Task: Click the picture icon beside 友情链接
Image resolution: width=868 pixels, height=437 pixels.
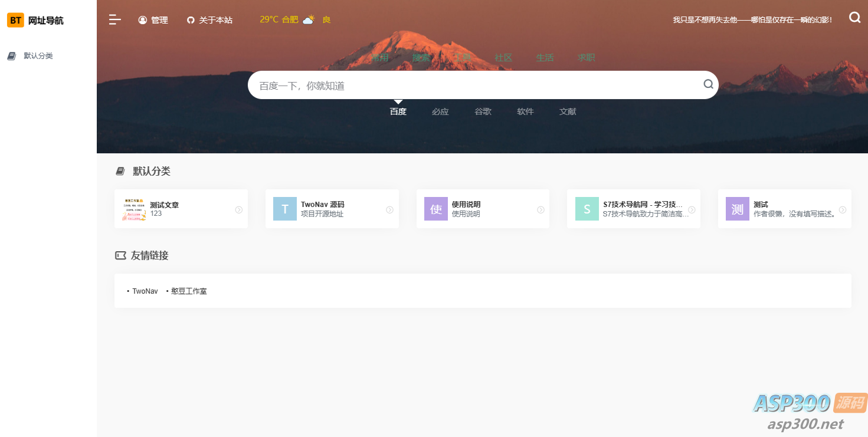Action: point(120,255)
